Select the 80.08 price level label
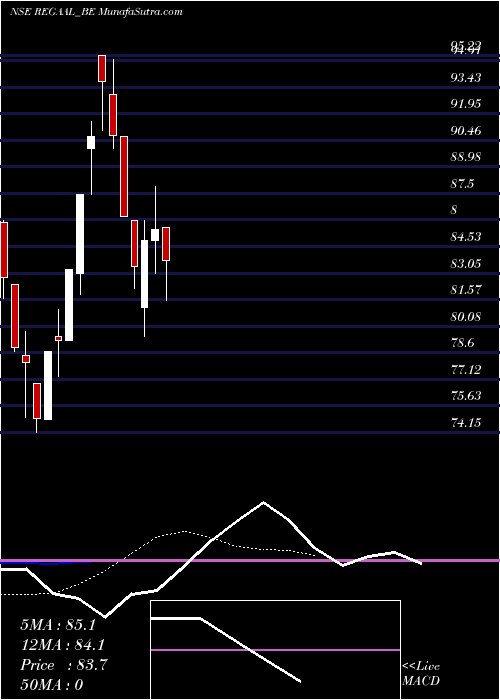The height and width of the screenshot is (700, 500). tap(466, 317)
